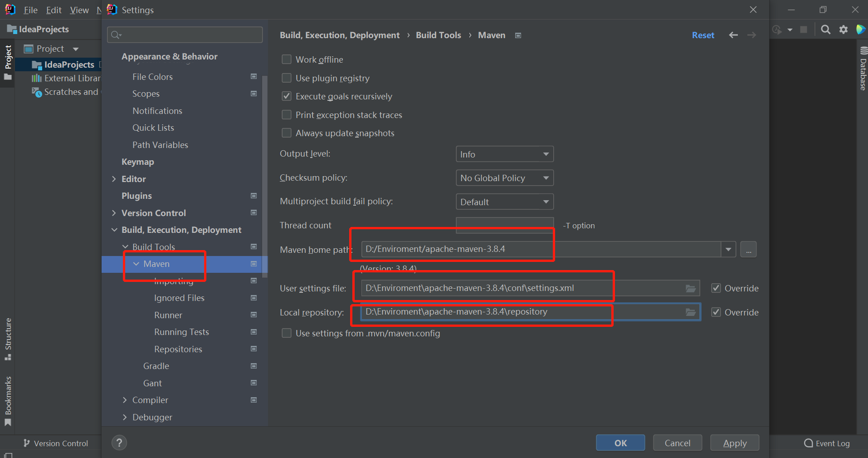
Task: Click the IdeaProjects folder icon in breadcrumb
Action: (12, 30)
